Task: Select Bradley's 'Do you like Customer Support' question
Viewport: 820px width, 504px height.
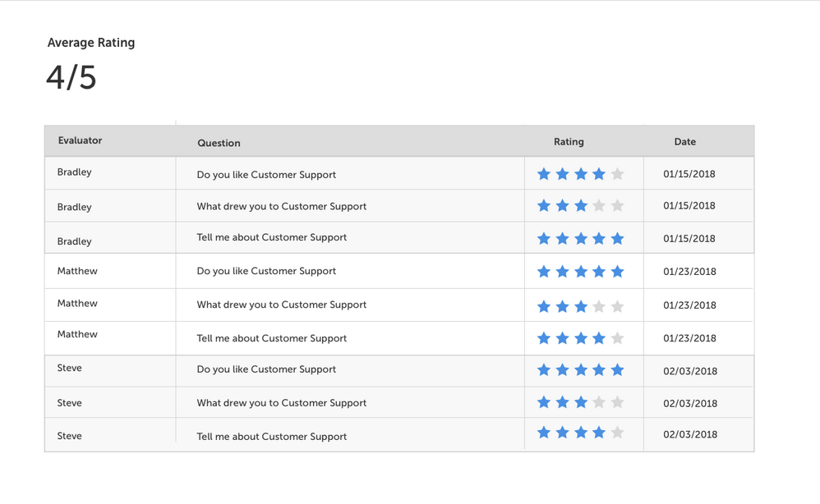Action: click(x=266, y=175)
